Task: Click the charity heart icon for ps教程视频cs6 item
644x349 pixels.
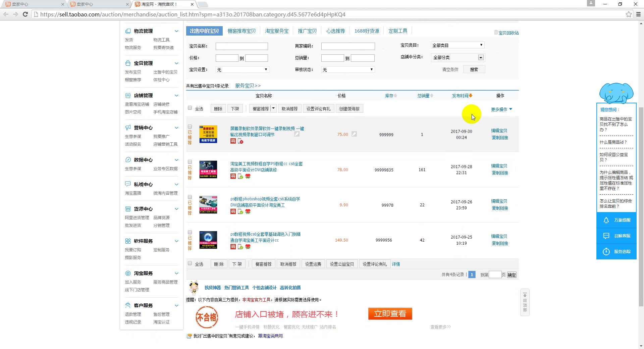Action: click(x=248, y=247)
